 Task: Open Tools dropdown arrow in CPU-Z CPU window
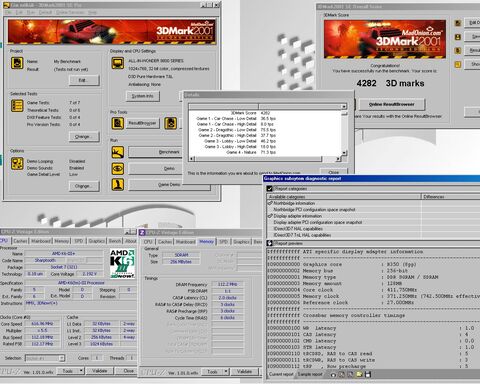(81, 371)
